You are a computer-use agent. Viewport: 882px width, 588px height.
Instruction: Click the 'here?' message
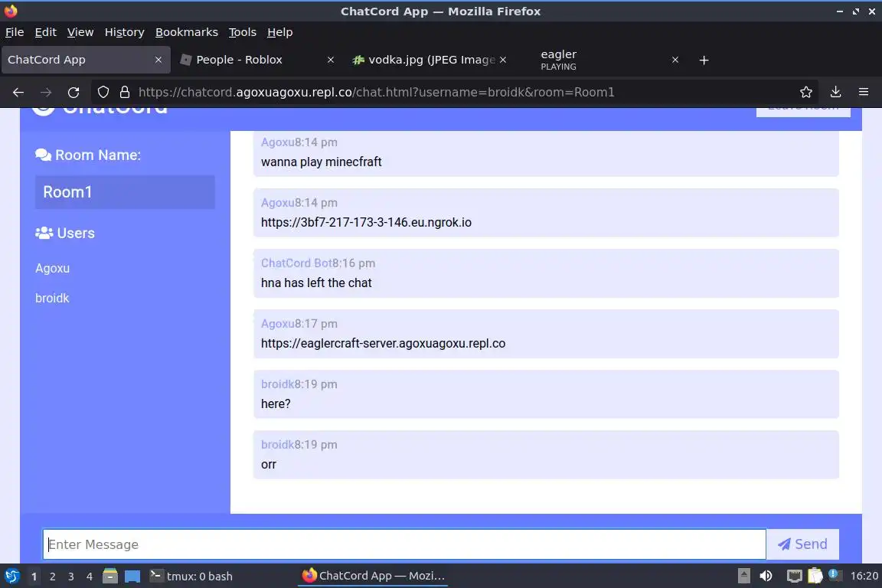[276, 404]
